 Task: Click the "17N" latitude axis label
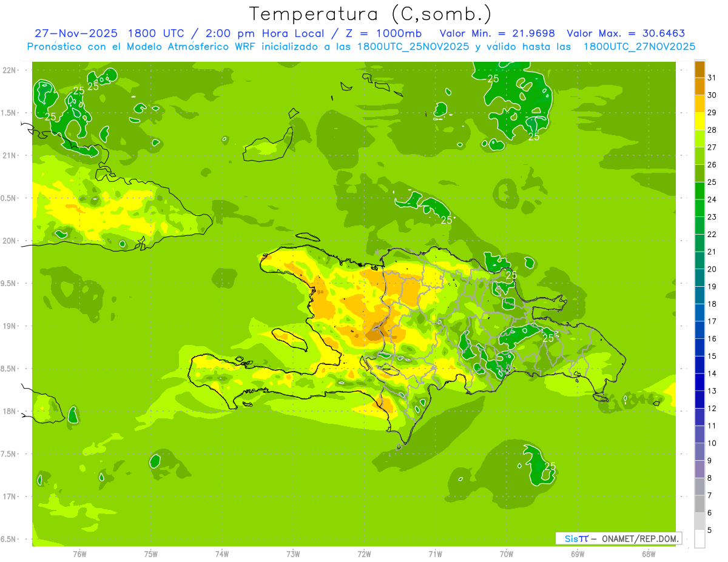(x=10, y=497)
